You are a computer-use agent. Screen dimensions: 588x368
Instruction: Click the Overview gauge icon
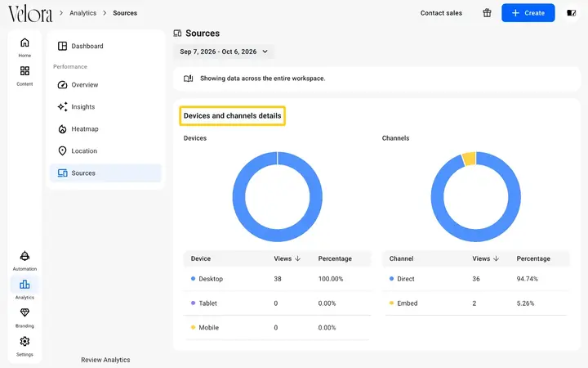[62, 84]
